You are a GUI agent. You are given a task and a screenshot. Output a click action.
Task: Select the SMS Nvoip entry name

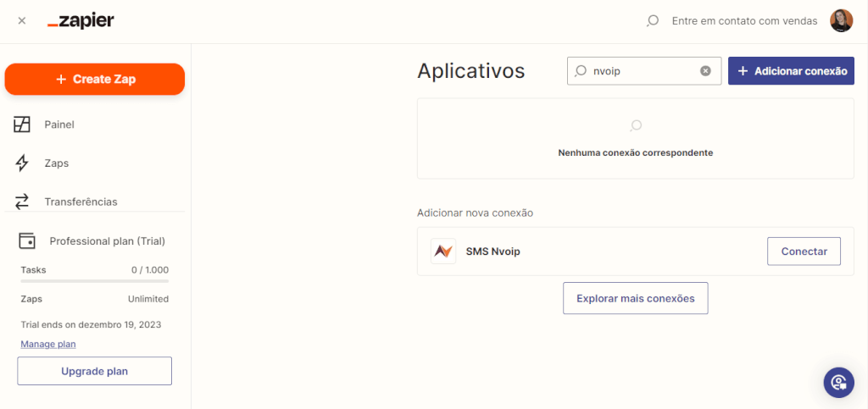pyautogui.click(x=493, y=251)
